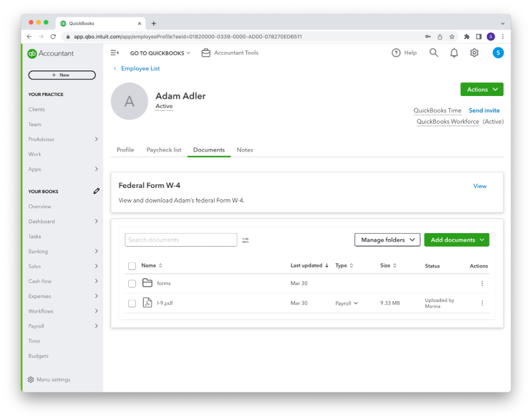Expand Banking submenu
Viewport: 532px width, 420px height.
(97, 251)
